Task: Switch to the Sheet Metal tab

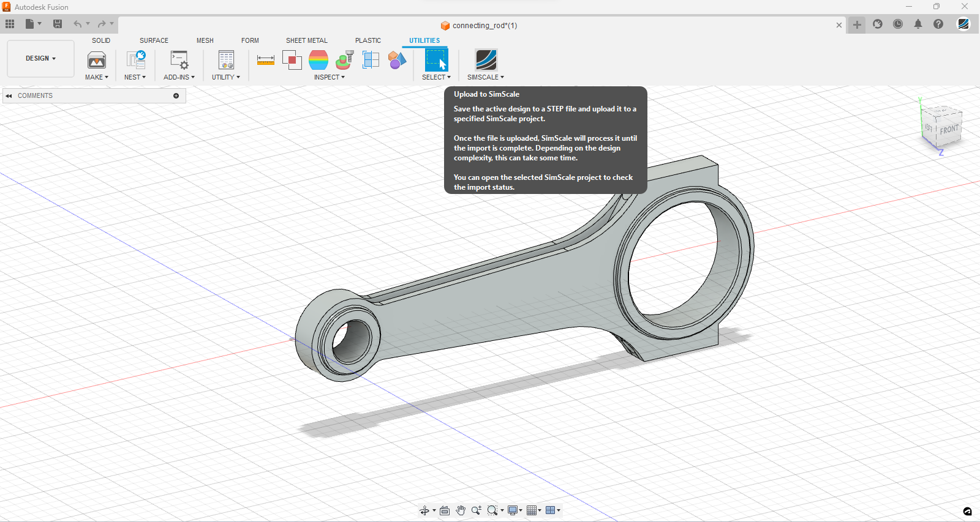Action: tap(306, 40)
